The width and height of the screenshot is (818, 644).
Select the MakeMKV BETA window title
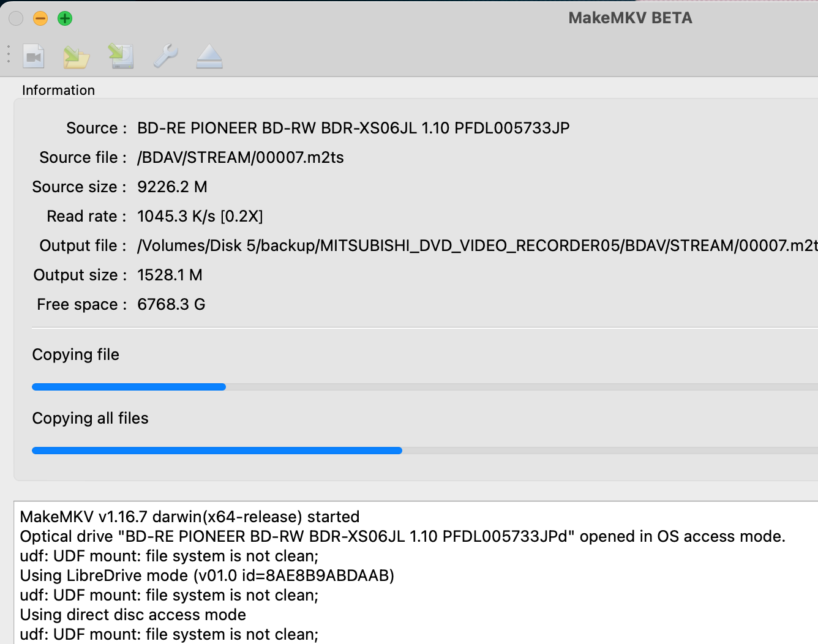tap(630, 18)
